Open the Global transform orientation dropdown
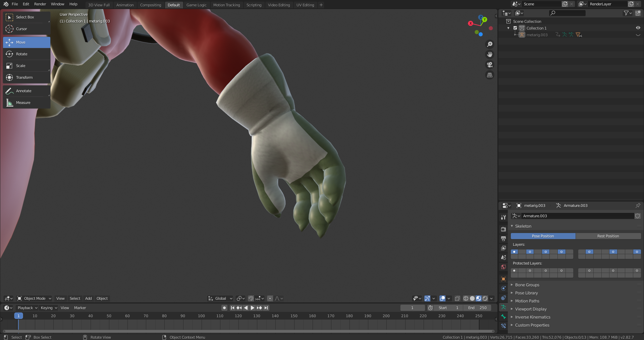 220,298
